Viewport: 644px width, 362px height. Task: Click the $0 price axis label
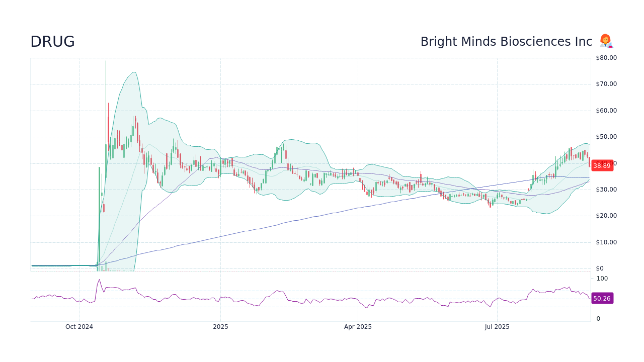coord(600,268)
